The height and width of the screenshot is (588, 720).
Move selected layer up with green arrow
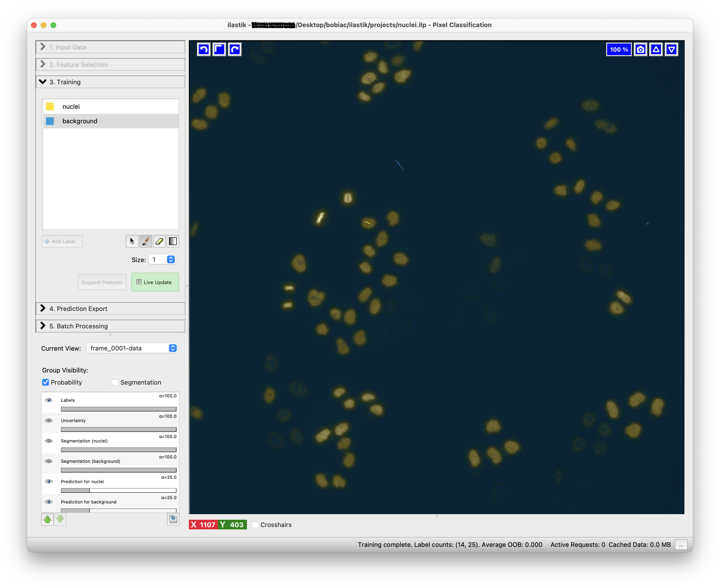(x=47, y=519)
